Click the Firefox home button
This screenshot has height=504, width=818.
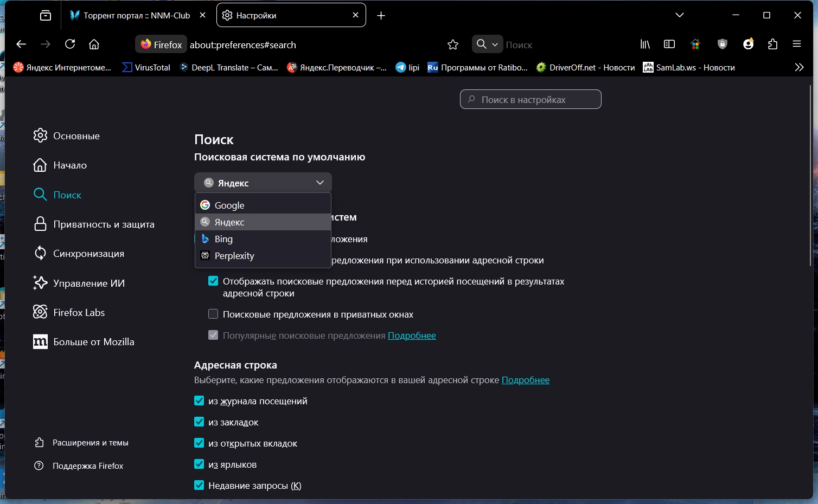point(94,44)
